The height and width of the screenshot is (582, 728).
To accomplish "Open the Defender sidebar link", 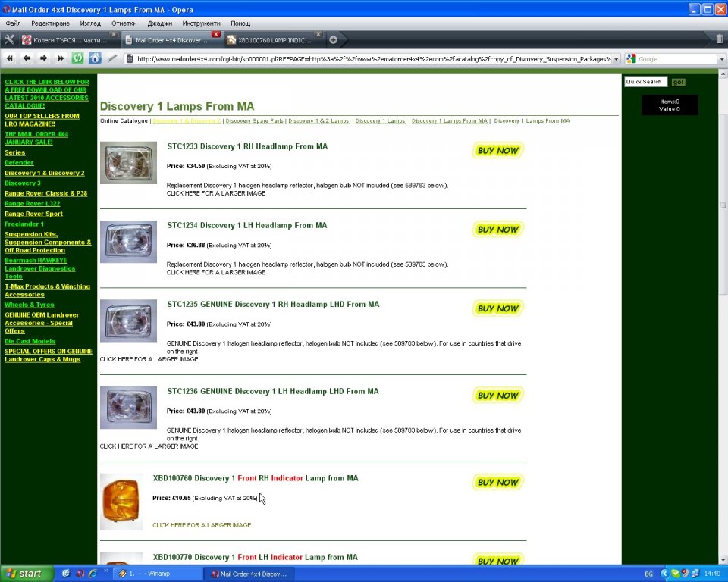I will pyautogui.click(x=19, y=162).
